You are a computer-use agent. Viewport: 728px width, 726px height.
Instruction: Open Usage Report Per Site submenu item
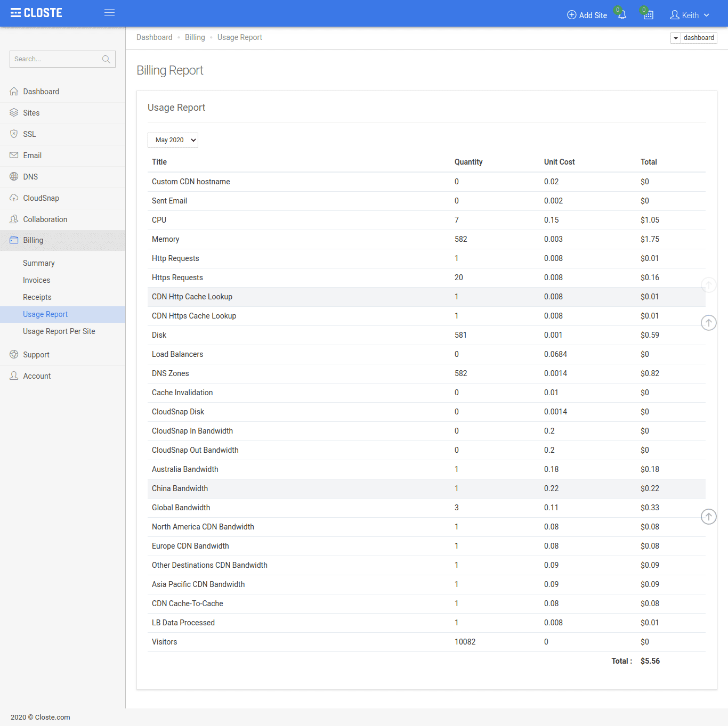click(59, 331)
